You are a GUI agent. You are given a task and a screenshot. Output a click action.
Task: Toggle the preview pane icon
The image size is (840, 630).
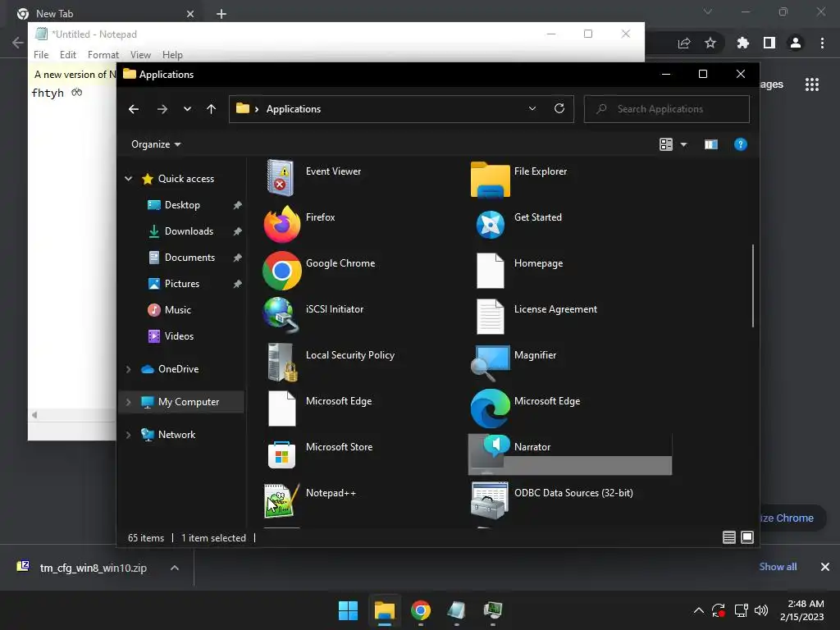(711, 144)
